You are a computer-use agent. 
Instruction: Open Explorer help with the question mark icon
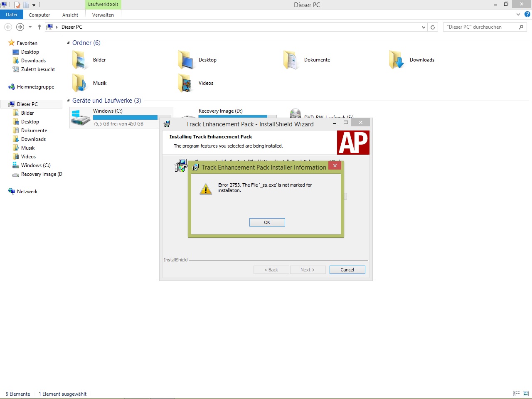[527, 15]
